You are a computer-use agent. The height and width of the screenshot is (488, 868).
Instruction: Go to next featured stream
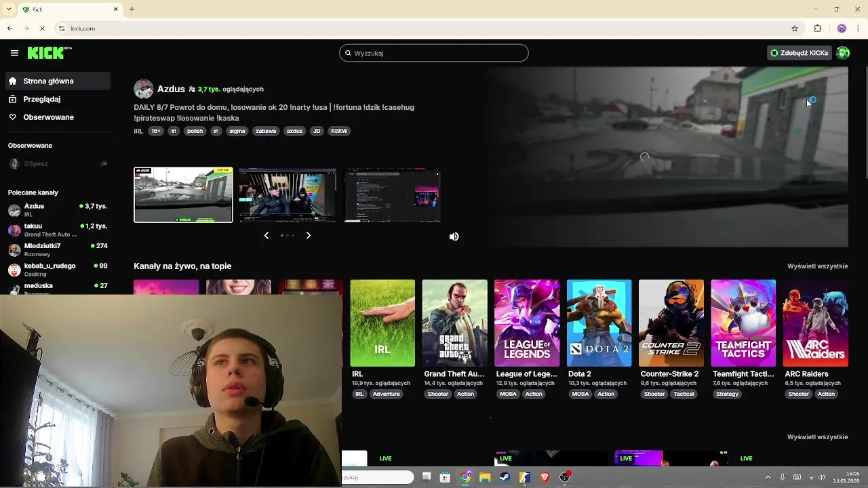click(x=309, y=235)
